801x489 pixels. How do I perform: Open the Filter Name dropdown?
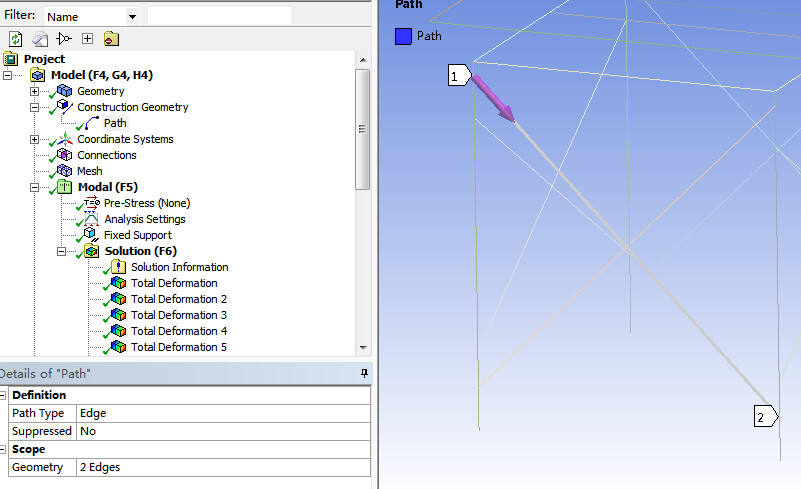132,17
